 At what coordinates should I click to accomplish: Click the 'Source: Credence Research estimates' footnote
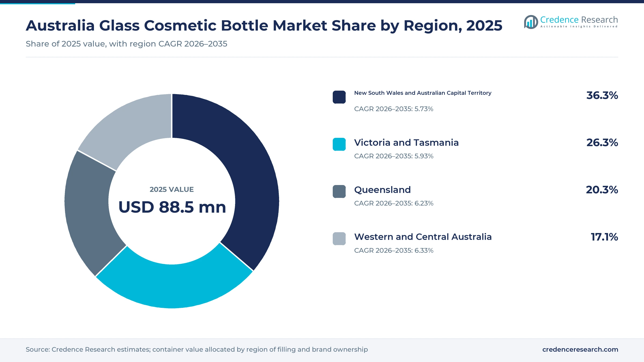click(88, 349)
